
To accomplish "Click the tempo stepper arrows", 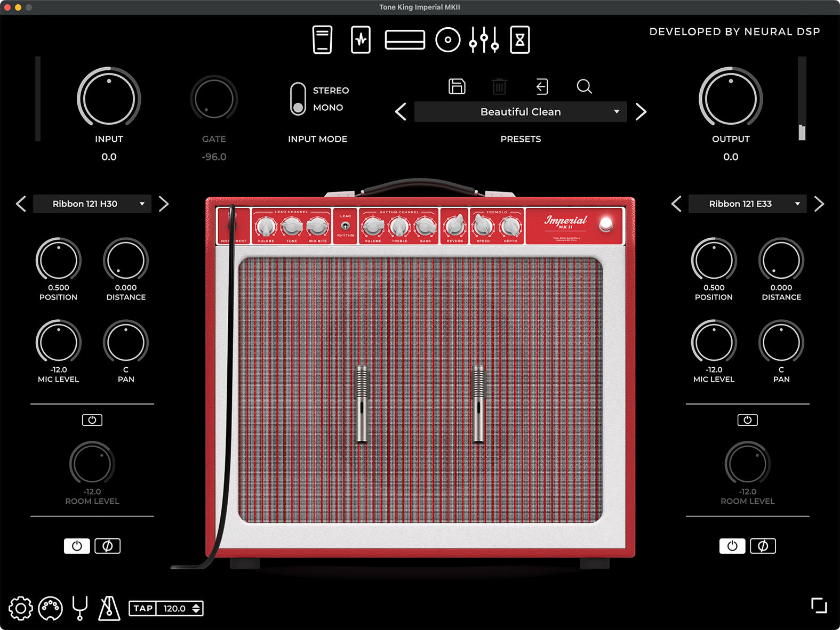I will (196, 608).
